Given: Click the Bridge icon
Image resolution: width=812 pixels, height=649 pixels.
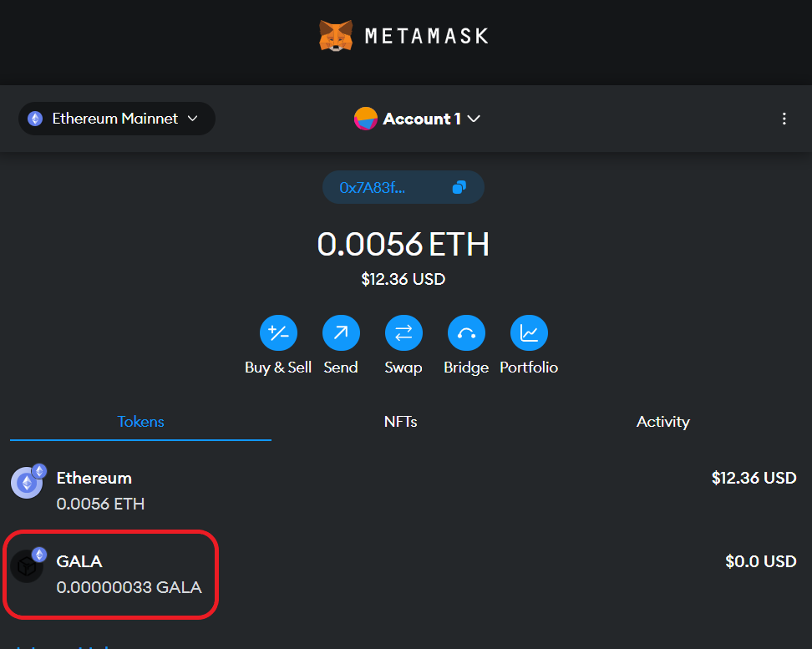Looking at the screenshot, I should pyautogui.click(x=467, y=332).
